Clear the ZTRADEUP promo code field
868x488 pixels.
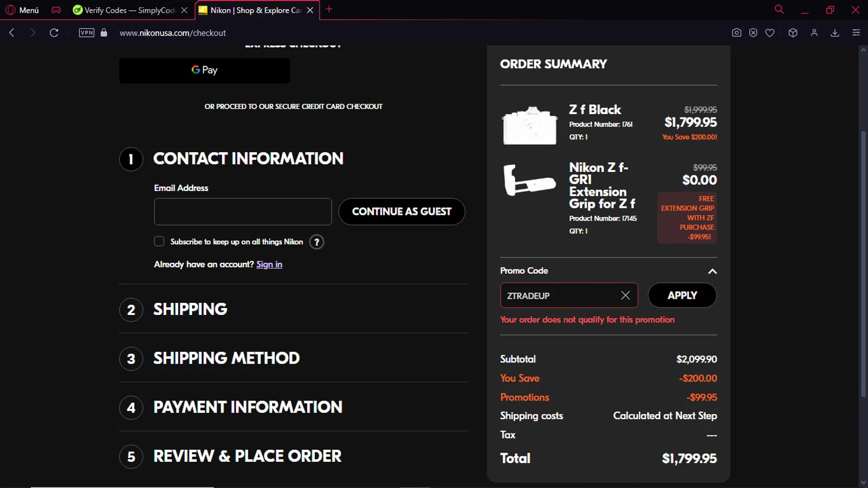(x=625, y=295)
